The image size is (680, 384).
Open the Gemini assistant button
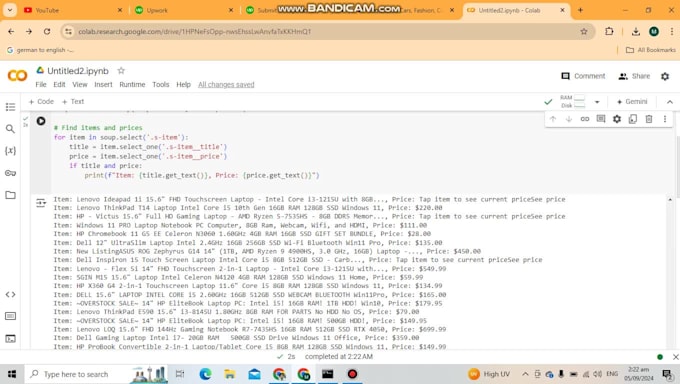632,102
